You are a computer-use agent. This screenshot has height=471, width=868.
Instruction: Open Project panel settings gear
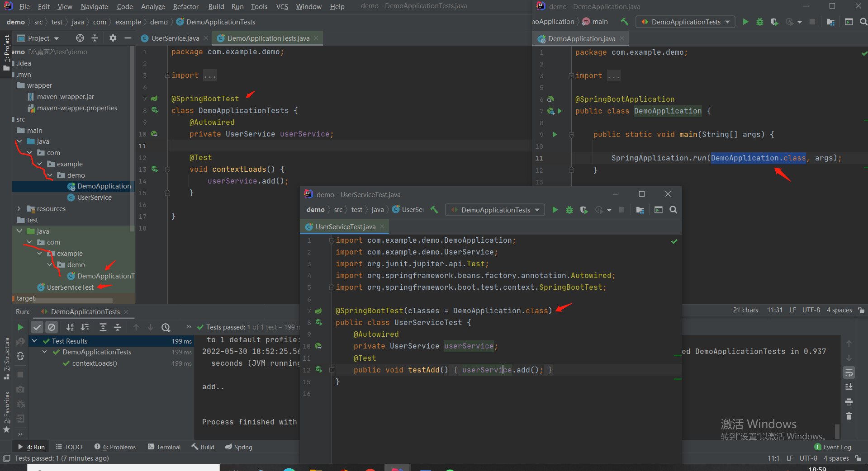[x=113, y=38]
